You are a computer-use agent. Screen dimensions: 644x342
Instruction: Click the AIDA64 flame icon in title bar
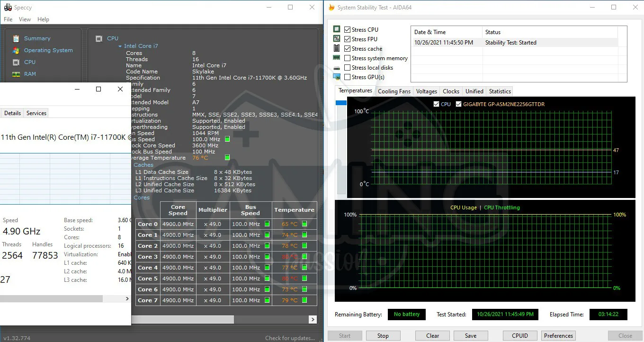click(x=331, y=8)
